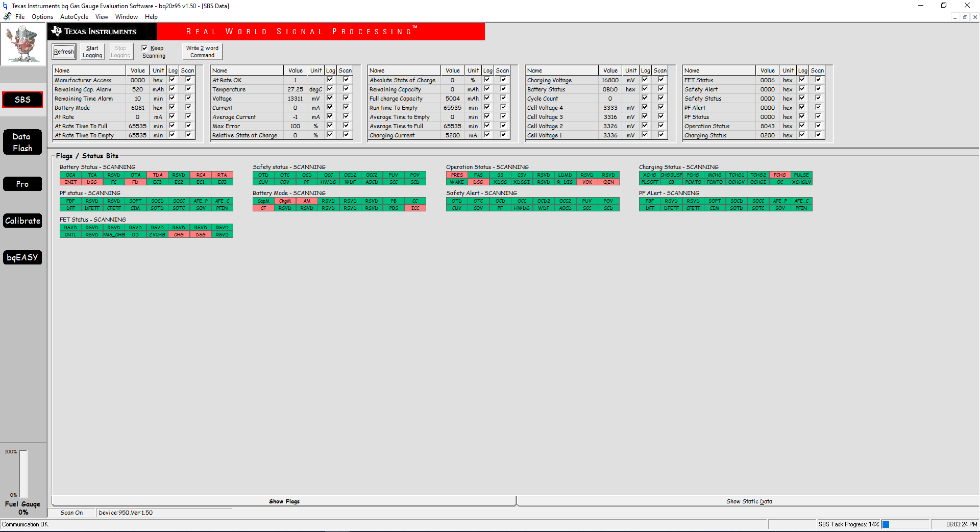
Task: Click the Operation Status value 8043
Action: point(768,126)
